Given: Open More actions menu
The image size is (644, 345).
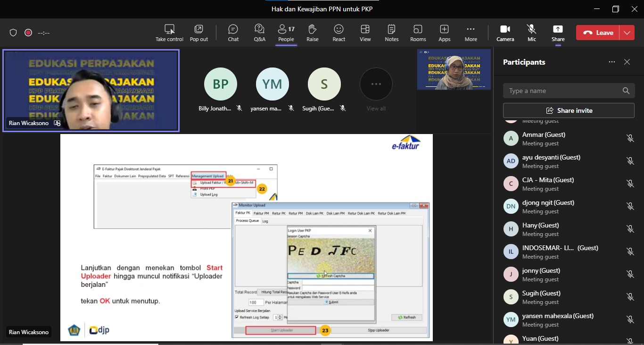Looking at the screenshot, I should [x=471, y=33].
